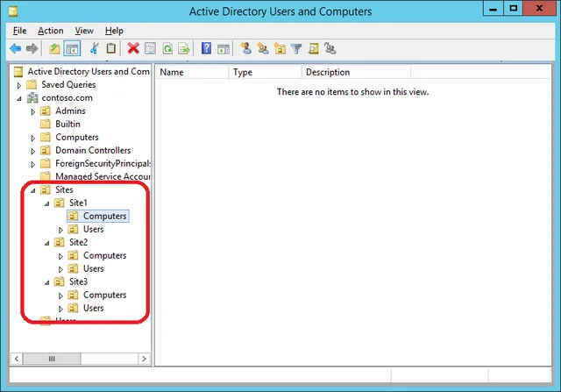Open the View menu
The width and height of the screenshot is (561, 392).
tap(84, 32)
